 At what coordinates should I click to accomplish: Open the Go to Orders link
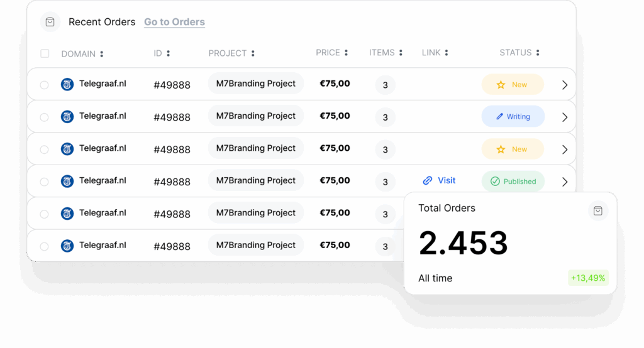point(174,22)
